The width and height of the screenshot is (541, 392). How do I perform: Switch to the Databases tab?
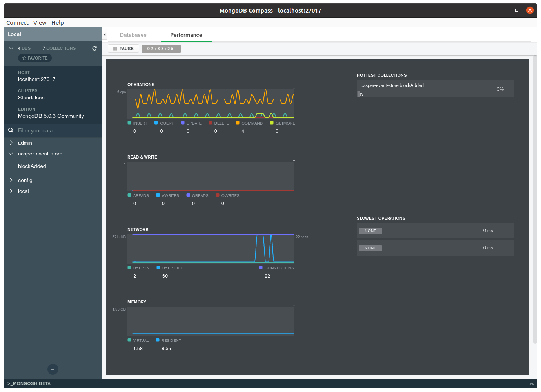(x=133, y=35)
